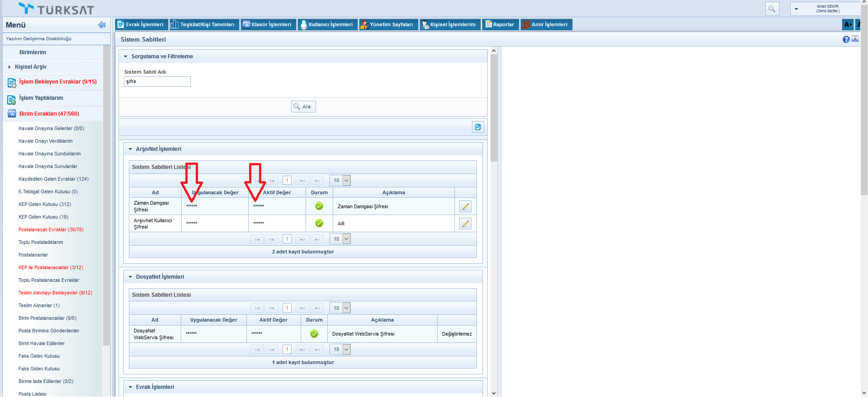The height and width of the screenshot is (397, 868).
Task: Open the Raporlar menu
Action: [x=500, y=24]
